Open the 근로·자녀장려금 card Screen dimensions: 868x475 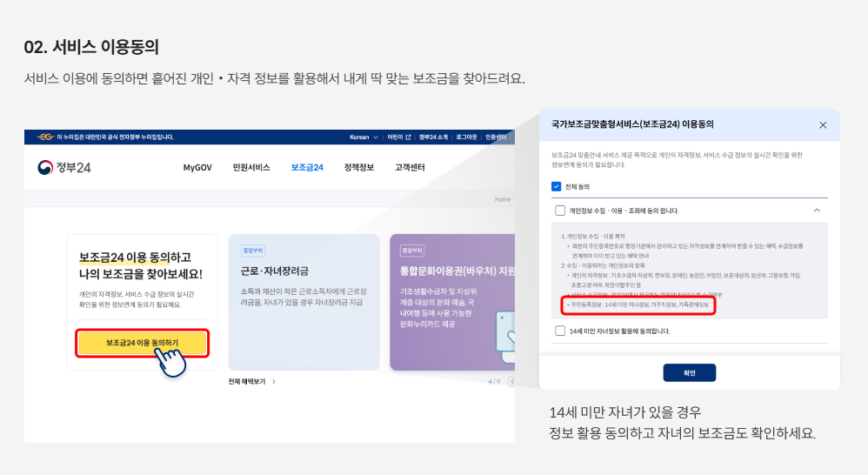(x=304, y=302)
